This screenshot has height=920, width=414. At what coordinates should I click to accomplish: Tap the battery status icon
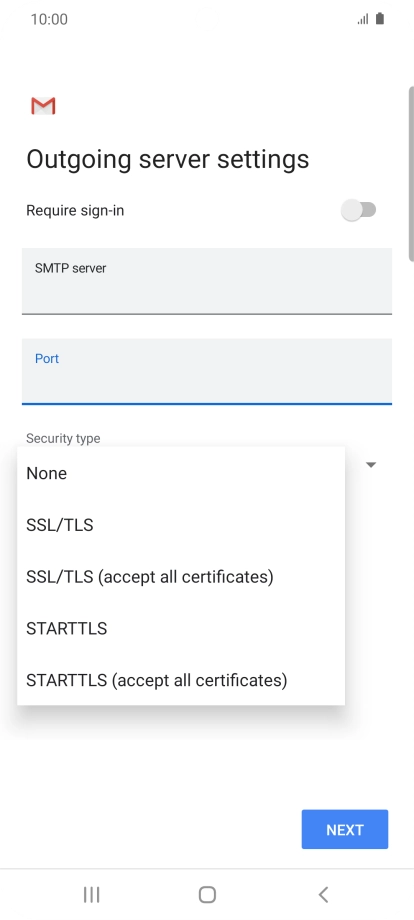380,19
